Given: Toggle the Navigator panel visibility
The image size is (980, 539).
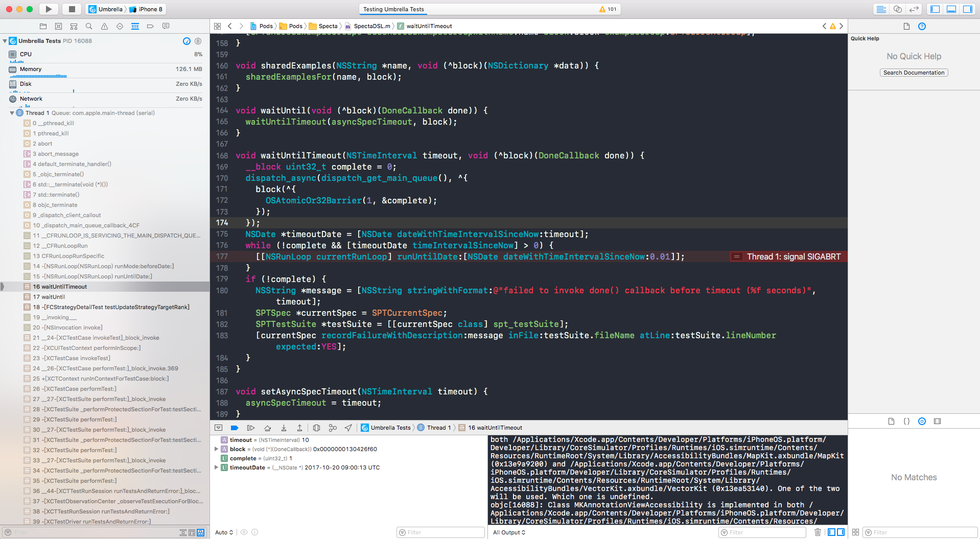Looking at the screenshot, I should click(935, 9).
